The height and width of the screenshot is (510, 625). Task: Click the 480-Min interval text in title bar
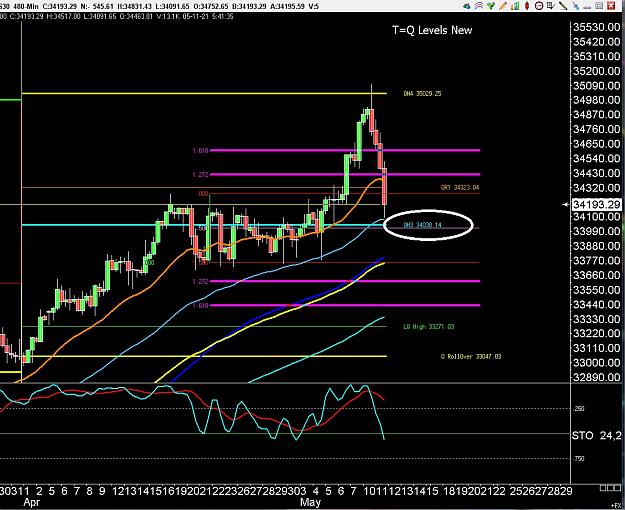click(x=26, y=6)
